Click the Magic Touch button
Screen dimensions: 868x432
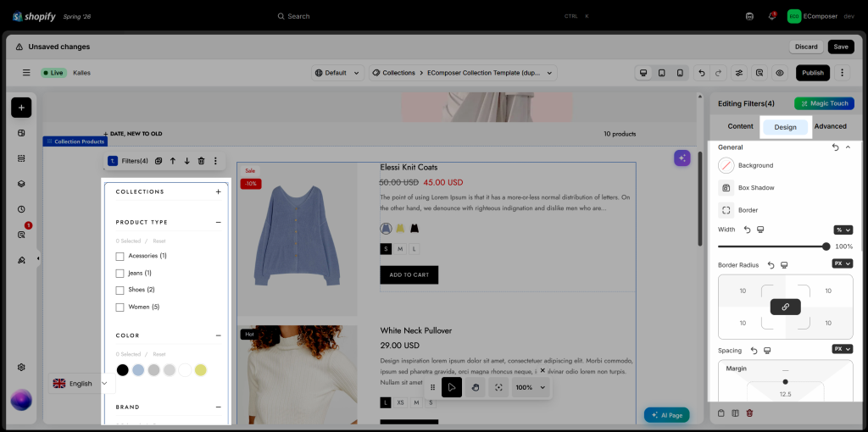pyautogui.click(x=824, y=103)
